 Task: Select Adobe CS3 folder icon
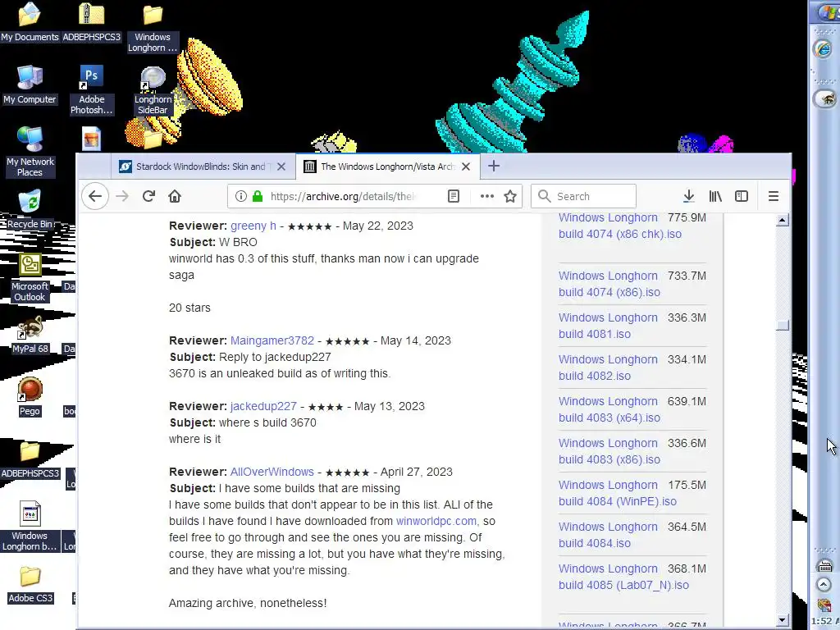[30, 584]
